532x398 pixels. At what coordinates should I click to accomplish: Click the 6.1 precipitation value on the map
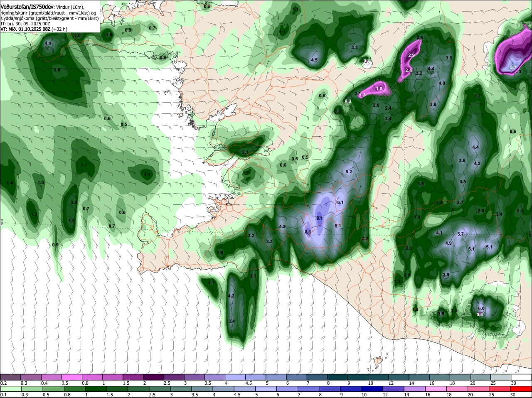340,202
